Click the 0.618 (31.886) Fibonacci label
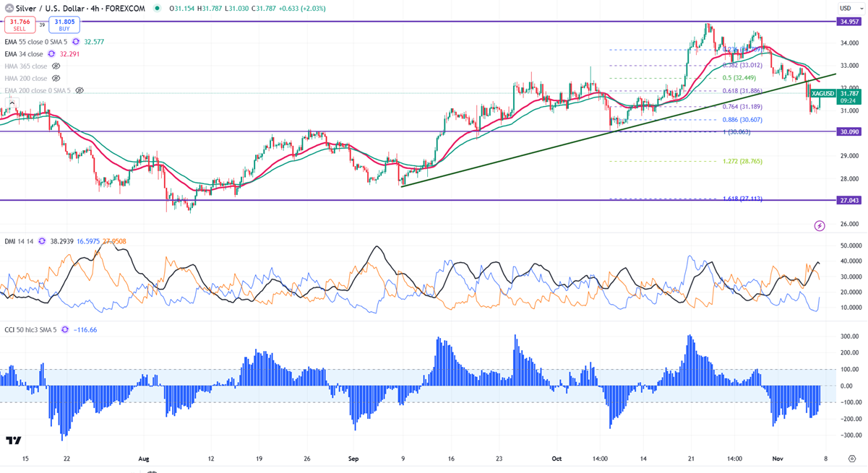 pyautogui.click(x=742, y=91)
